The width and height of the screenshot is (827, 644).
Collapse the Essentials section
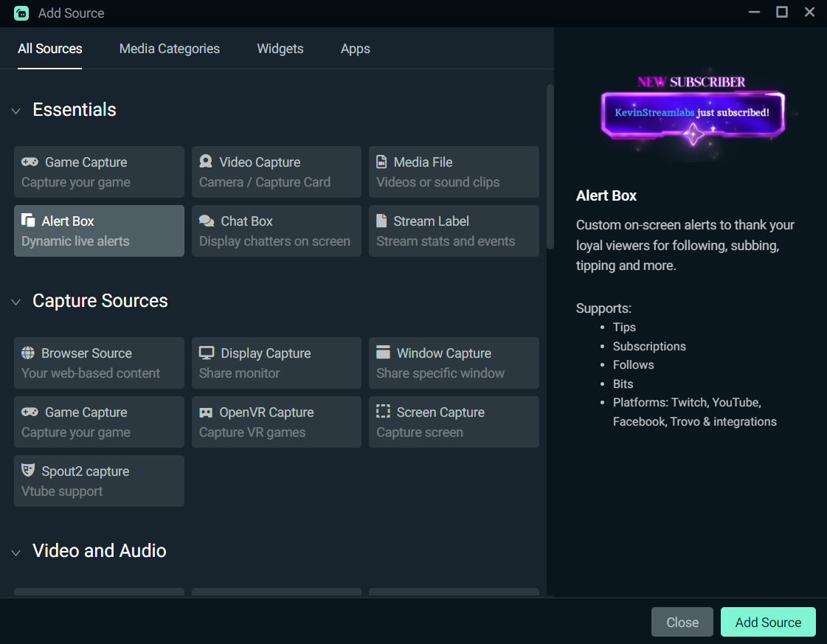coord(15,111)
